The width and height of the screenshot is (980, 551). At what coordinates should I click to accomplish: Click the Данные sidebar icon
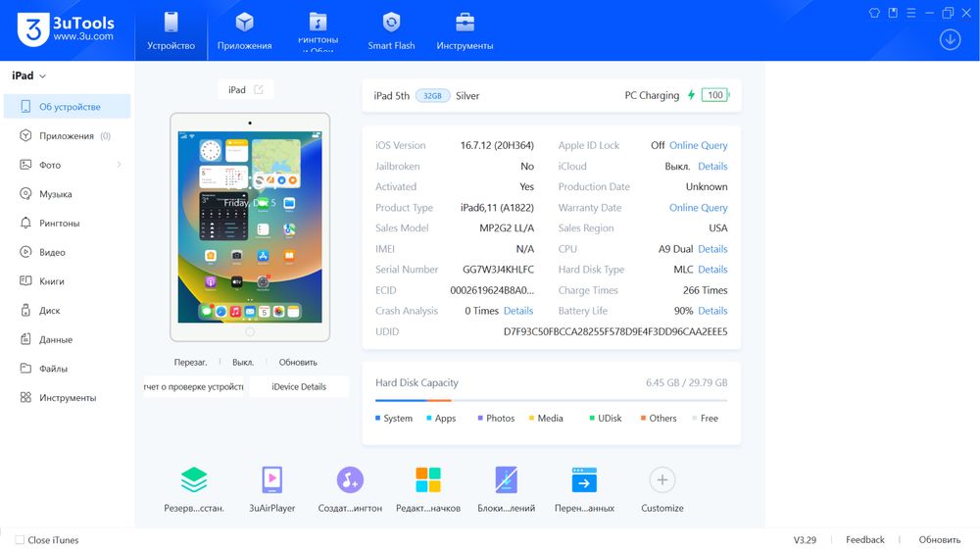[25, 339]
